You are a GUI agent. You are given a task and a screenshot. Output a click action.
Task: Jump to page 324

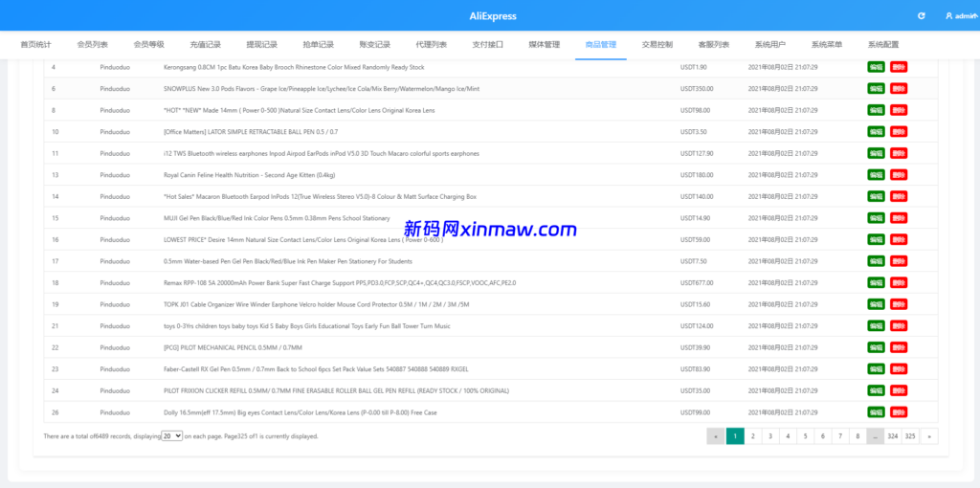pos(893,436)
